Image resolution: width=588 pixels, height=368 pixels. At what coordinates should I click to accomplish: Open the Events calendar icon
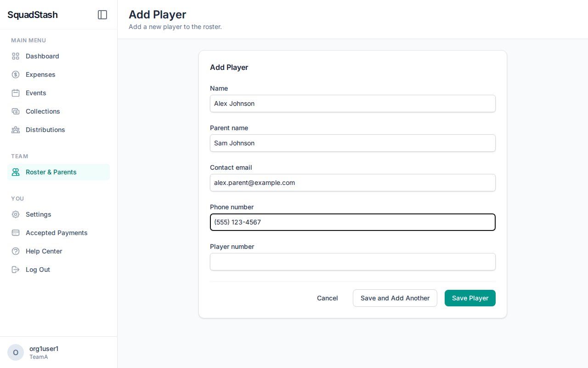point(15,93)
